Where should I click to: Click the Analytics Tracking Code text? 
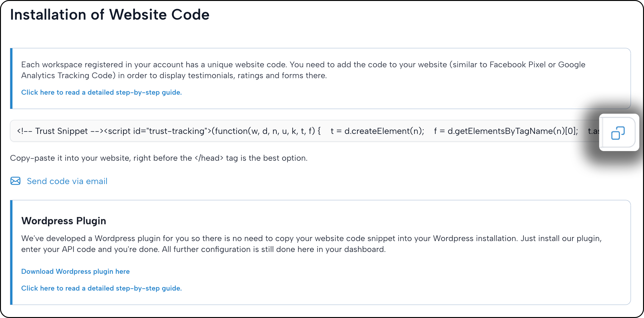tap(66, 76)
